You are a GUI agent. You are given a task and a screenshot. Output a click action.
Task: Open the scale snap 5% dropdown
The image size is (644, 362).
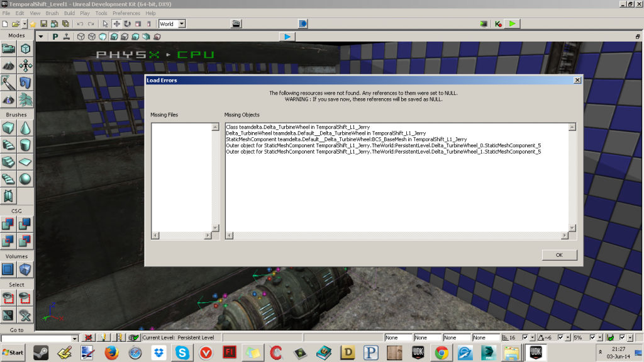[600, 337]
